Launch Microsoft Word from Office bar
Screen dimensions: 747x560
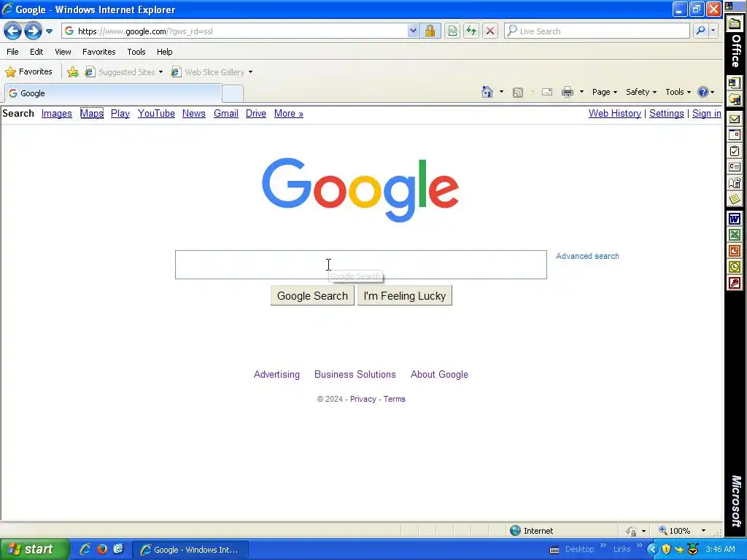[x=735, y=219]
